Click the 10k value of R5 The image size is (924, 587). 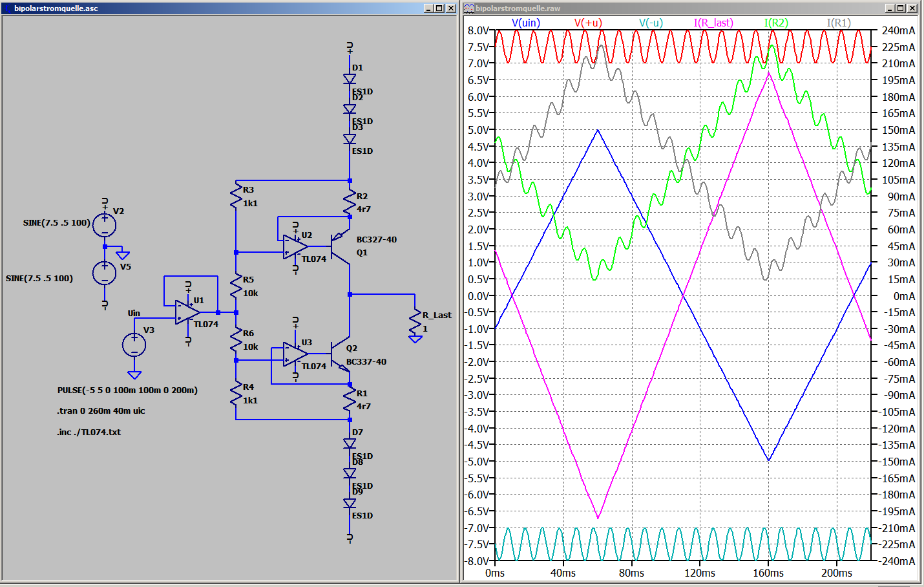click(x=251, y=293)
